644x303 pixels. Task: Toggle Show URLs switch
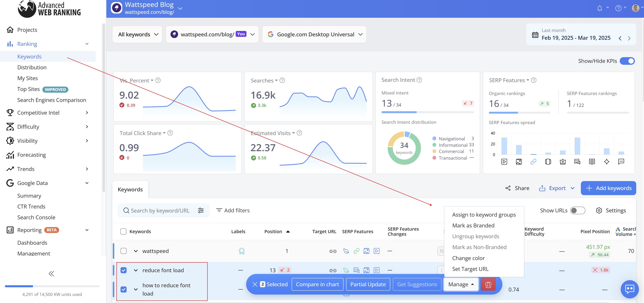point(577,210)
